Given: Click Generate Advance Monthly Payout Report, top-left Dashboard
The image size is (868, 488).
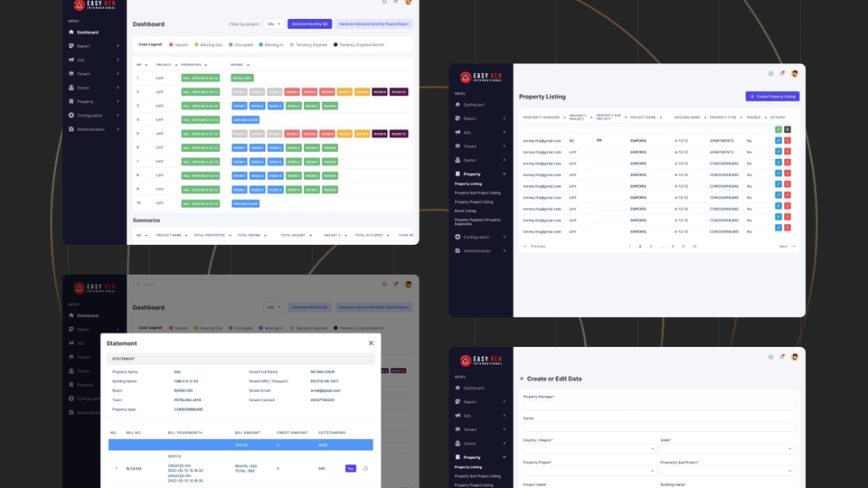Looking at the screenshot, I should (x=373, y=23).
